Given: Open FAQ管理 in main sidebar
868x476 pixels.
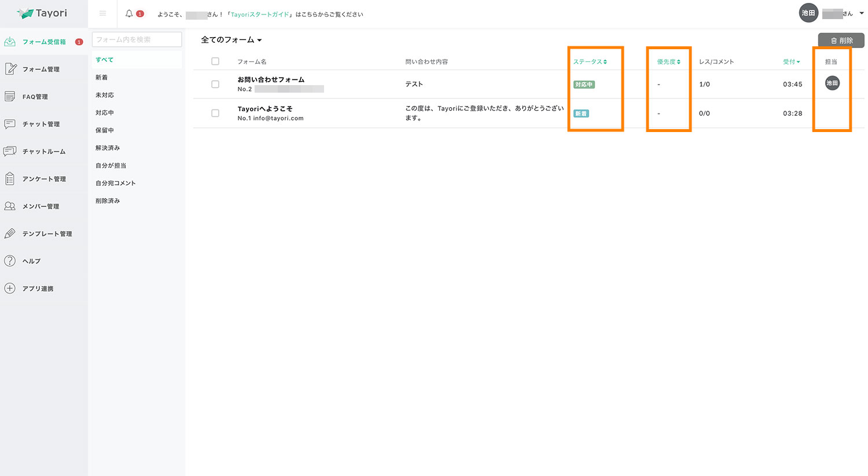Looking at the screenshot, I should point(44,97).
